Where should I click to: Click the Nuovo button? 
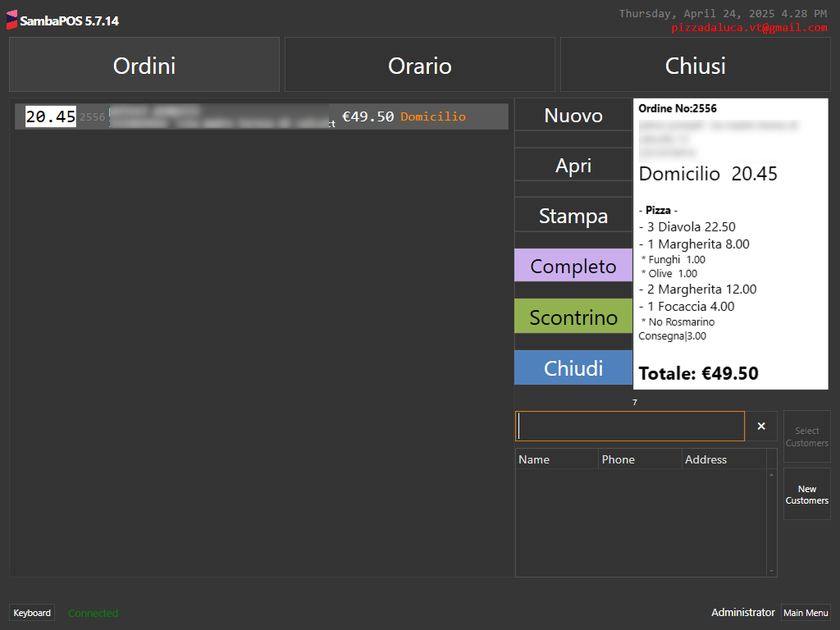(x=573, y=115)
